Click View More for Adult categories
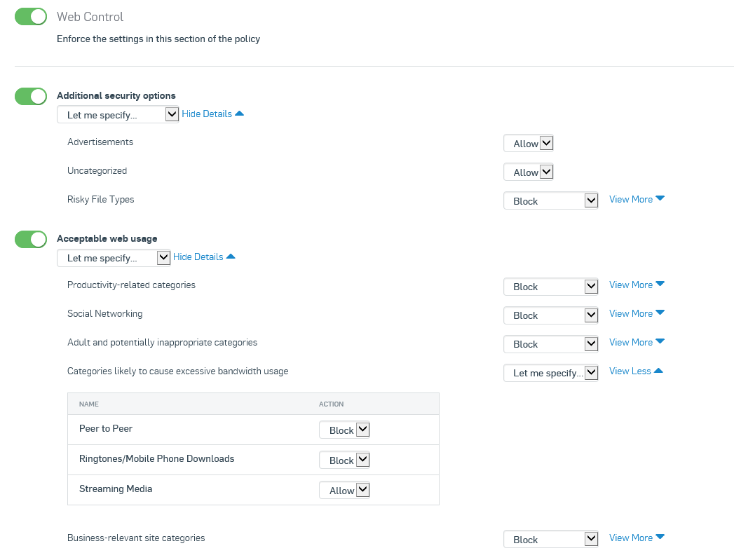The height and width of the screenshot is (560, 734). click(x=637, y=343)
